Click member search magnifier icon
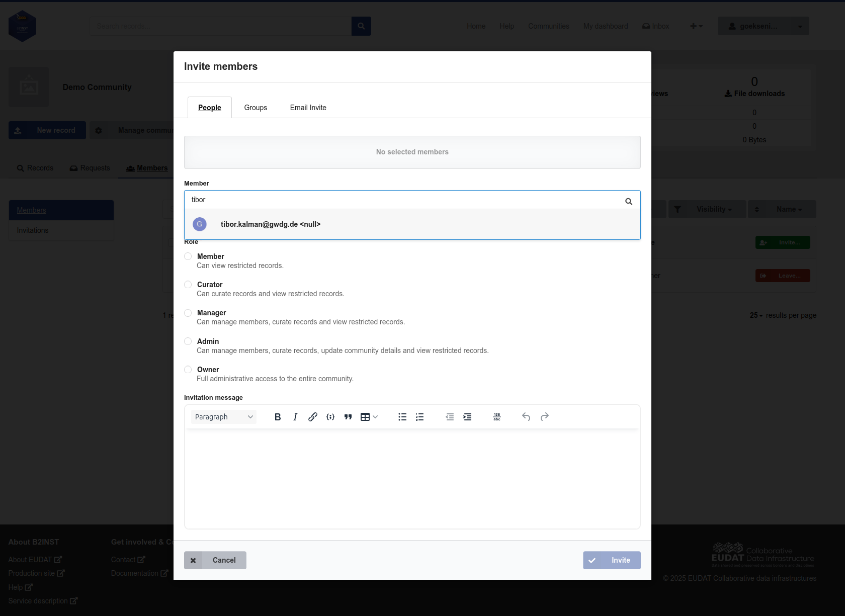 tap(629, 201)
